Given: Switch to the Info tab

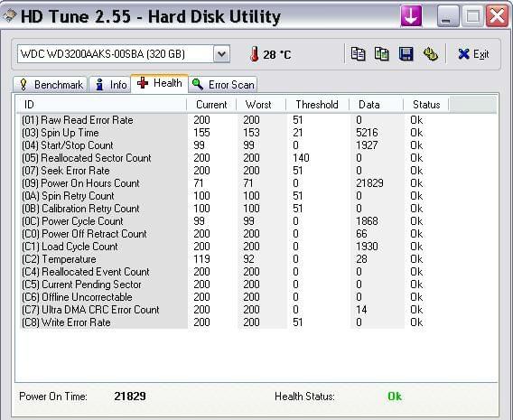Looking at the screenshot, I should (110, 85).
